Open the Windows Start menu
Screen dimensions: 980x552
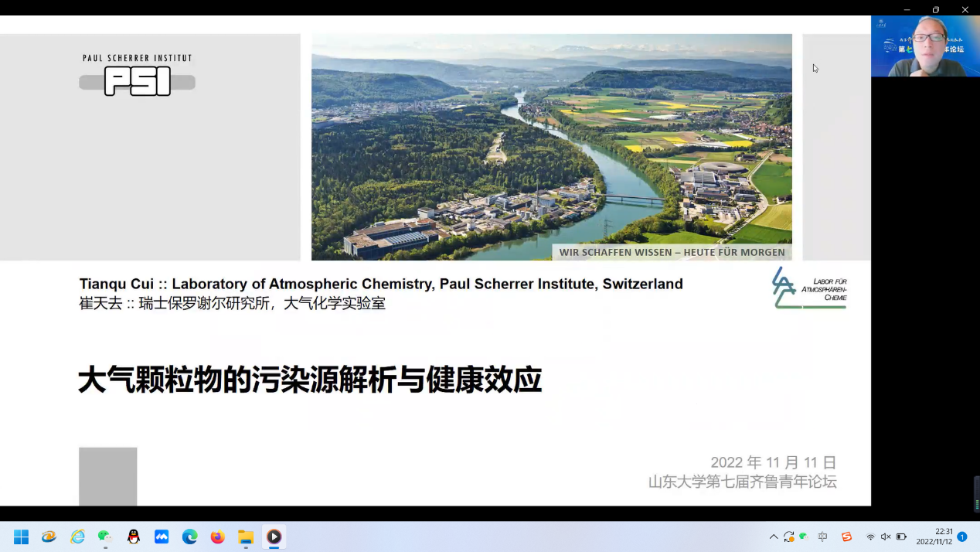21,537
